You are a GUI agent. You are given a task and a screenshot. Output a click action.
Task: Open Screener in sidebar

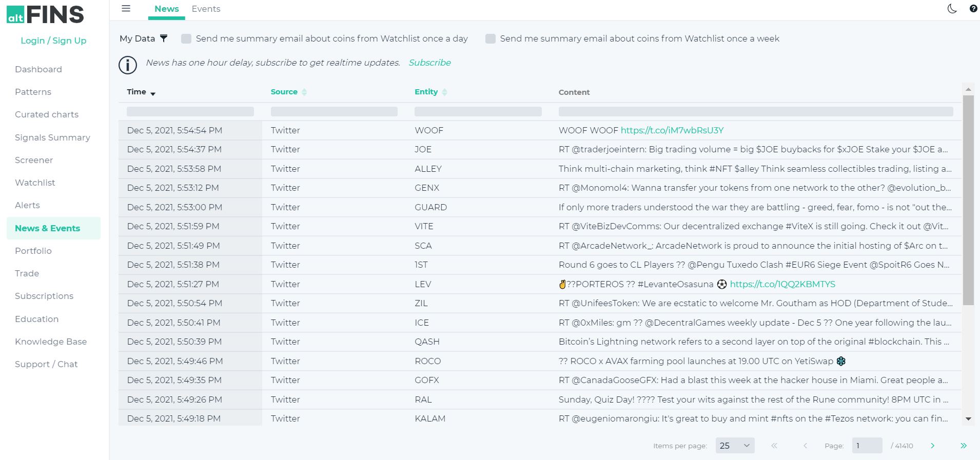pyautogui.click(x=34, y=160)
